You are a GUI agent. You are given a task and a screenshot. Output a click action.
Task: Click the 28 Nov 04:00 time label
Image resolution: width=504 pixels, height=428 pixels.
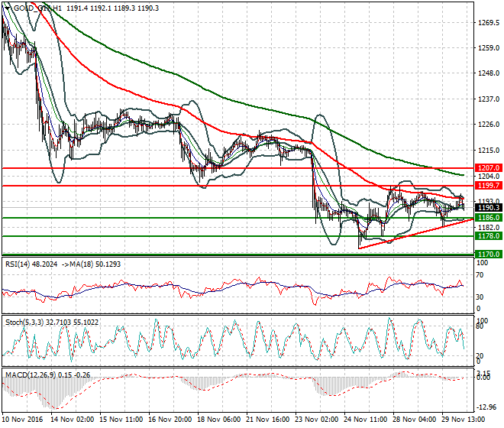point(415,420)
